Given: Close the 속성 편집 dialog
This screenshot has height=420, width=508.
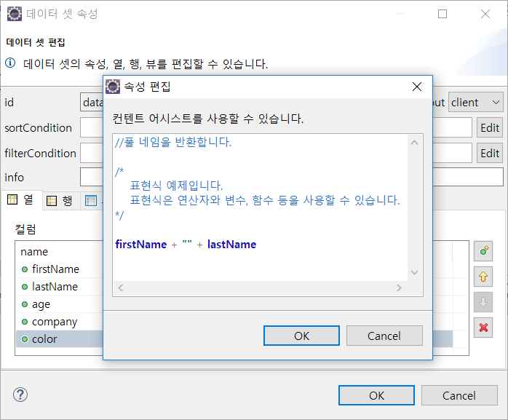Looking at the screenshot, I should [x=417, y=87].
